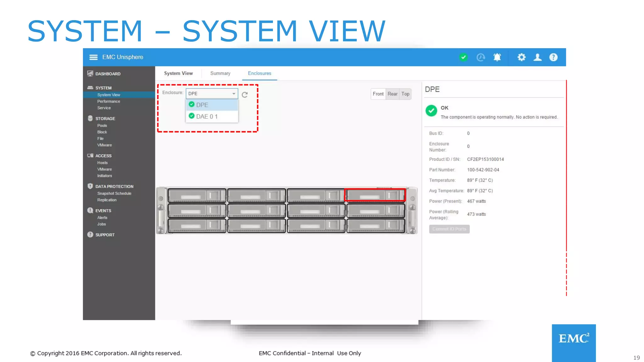Open the alerts bell icon
Viewport: 644px width, 362px height.
[497, 57]
